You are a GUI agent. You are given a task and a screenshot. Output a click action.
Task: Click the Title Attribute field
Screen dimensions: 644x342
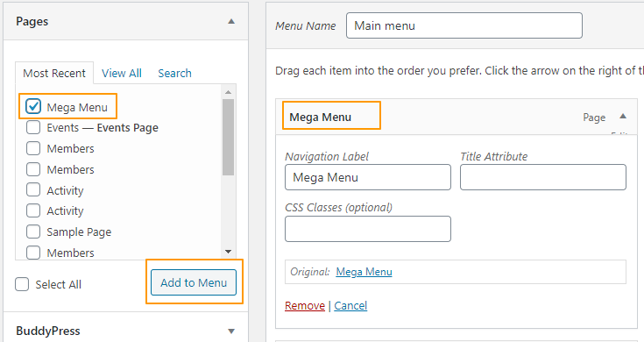(x=543, y=177)
